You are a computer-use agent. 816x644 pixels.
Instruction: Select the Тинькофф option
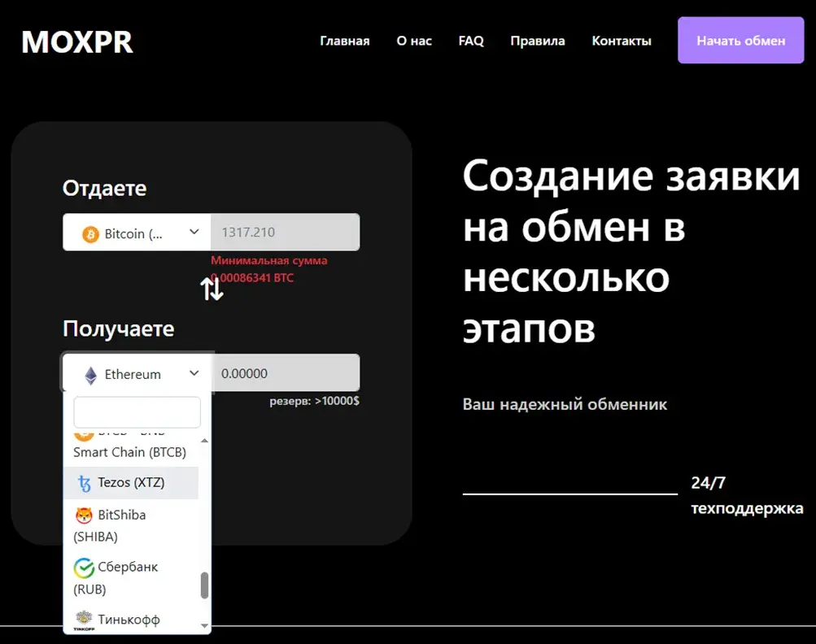[x=131, y=620]
